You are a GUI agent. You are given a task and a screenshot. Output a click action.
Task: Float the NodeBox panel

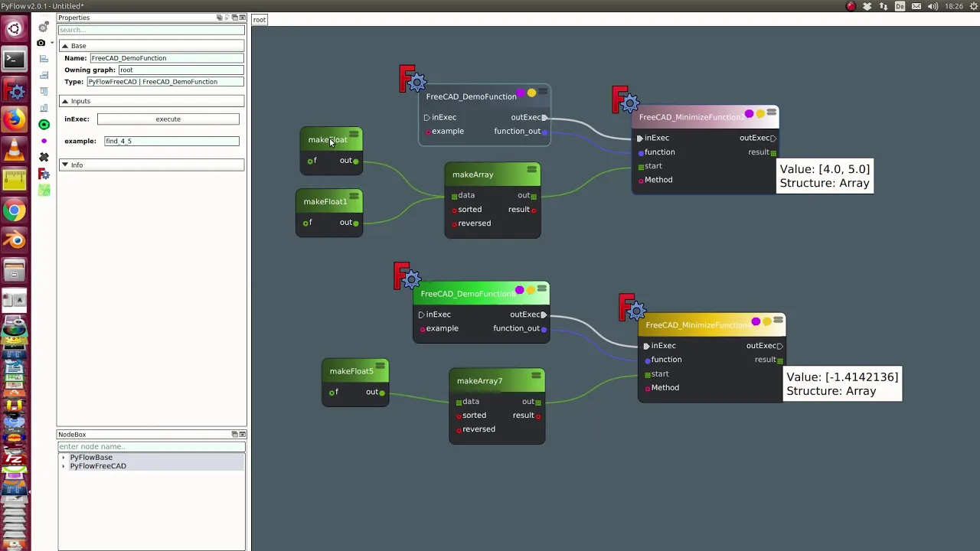(234, 435)
